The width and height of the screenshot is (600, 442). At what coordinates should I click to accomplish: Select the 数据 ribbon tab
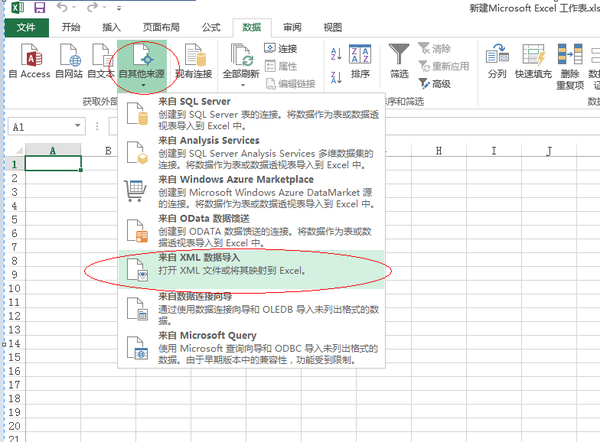[x=252, y=28]
